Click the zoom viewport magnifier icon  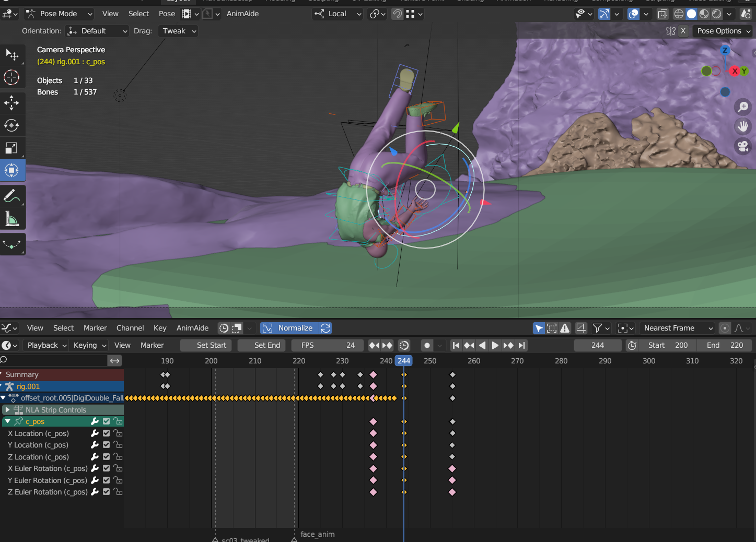tap(742, 107)
